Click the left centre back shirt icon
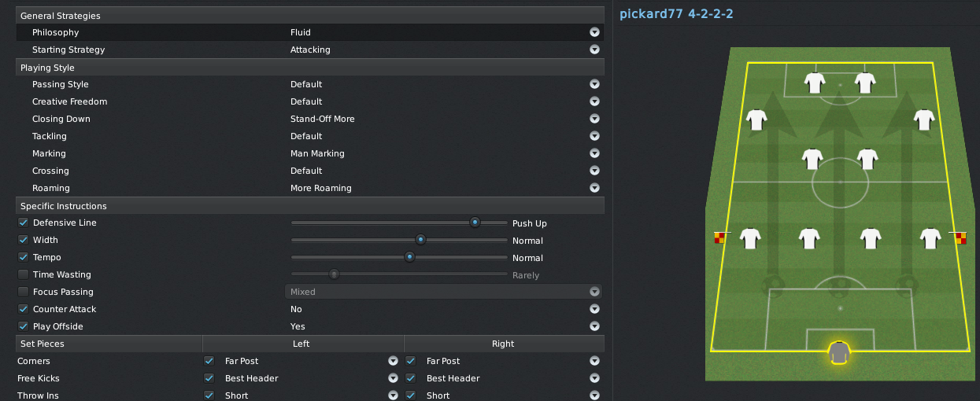This screenshot has width=980, height=401. click(x=810, y=237)
